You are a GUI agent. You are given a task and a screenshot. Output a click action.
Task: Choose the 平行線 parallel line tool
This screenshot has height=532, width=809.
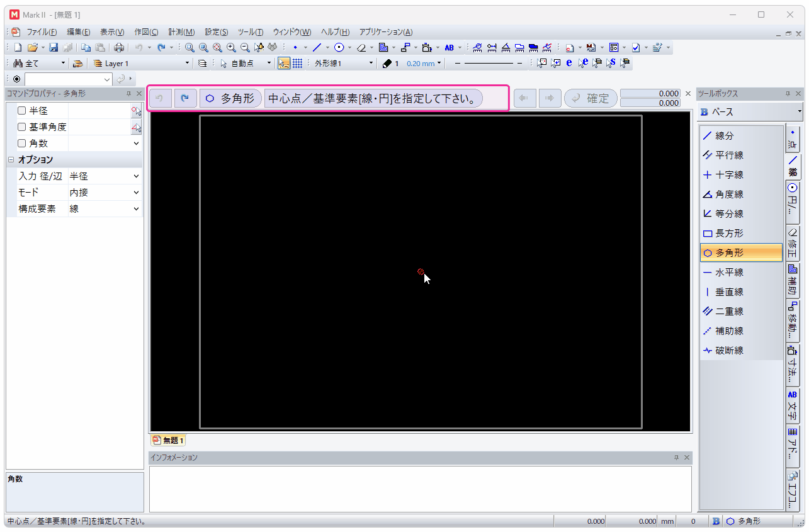coord(729,155)
